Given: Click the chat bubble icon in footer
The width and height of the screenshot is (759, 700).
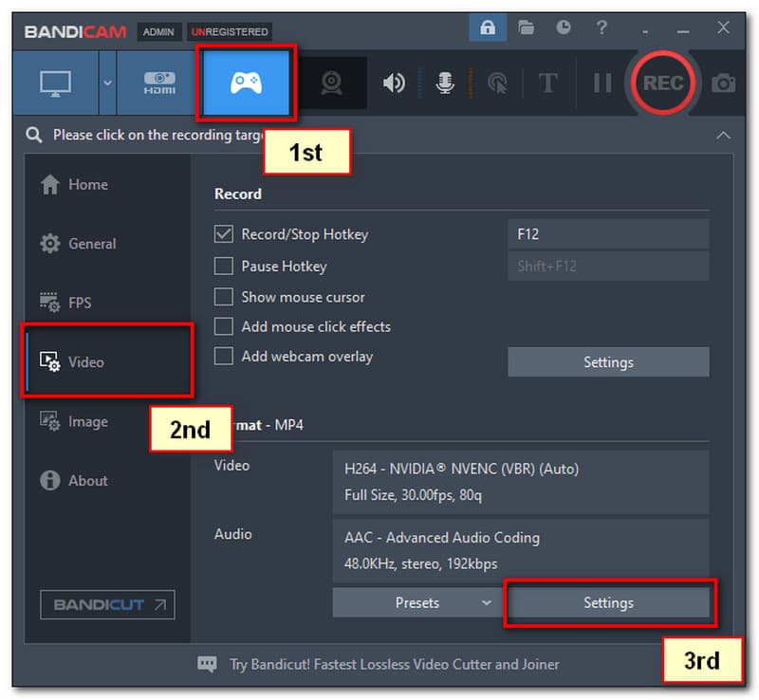Looking at the screenshot, I should [207, 664].
